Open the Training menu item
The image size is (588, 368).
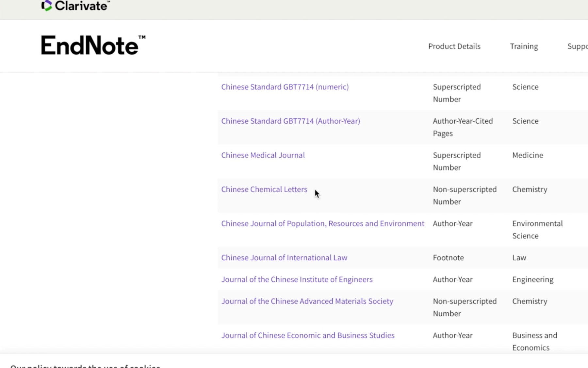click(x=524, y=46)
